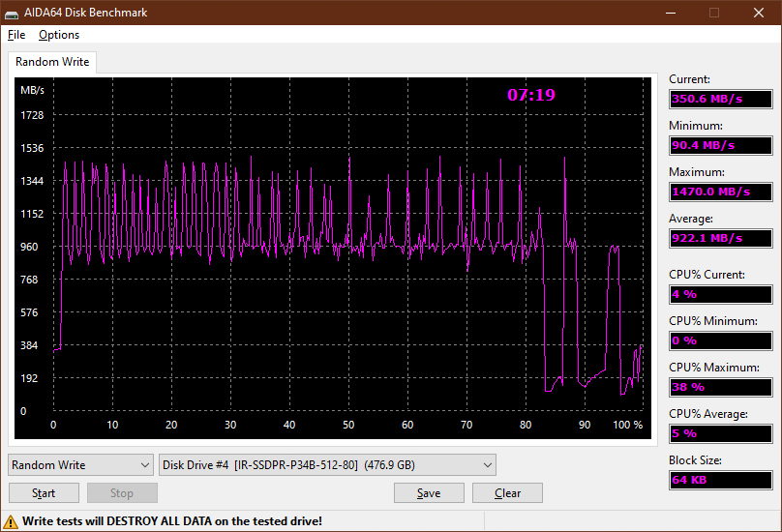Click the Minimum value 90.4 MB/s

[x=721, y=145]
